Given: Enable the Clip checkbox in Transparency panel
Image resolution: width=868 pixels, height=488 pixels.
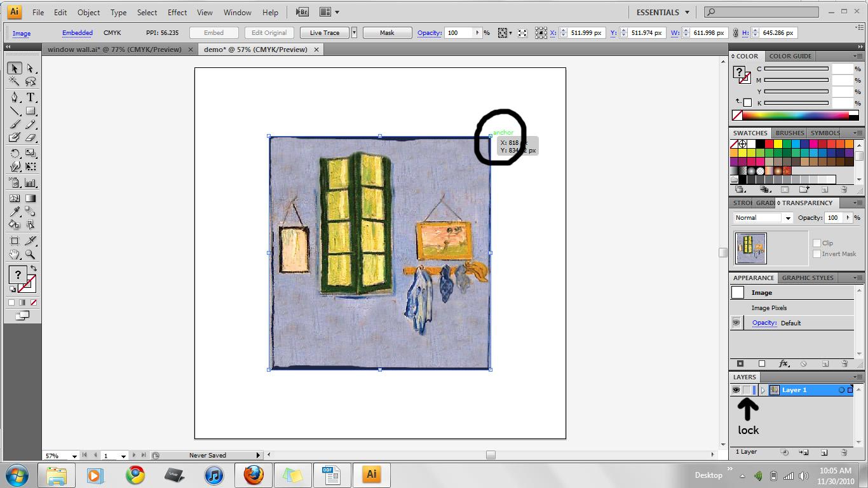Looking at the screenshot, I should 817,243.
